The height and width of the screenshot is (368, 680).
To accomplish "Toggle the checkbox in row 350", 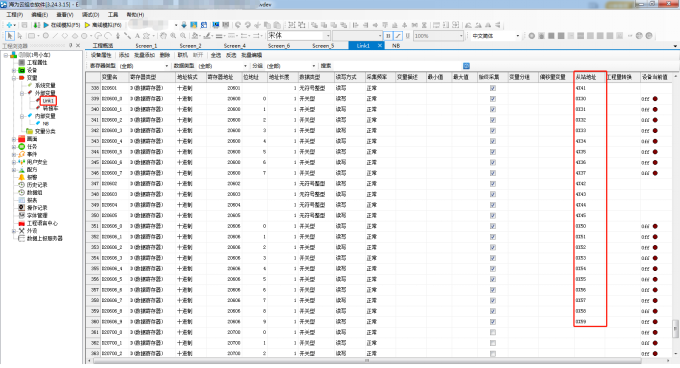I will pos(493,215).
